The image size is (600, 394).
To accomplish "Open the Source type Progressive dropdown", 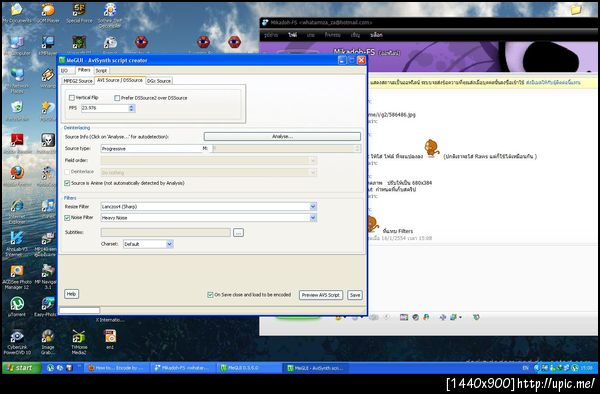I will click(x=151, y=148).
